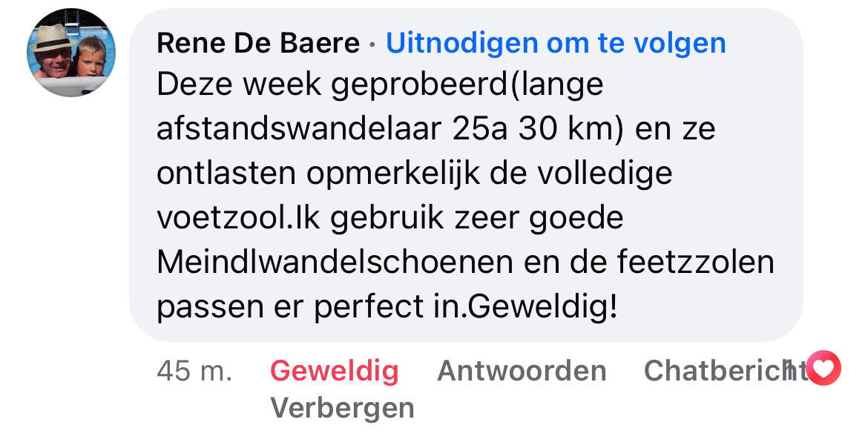Click 'Uitnodigen om te volgen' link
This screenshot has height=448, width=868.
click(x=556, y=43)
